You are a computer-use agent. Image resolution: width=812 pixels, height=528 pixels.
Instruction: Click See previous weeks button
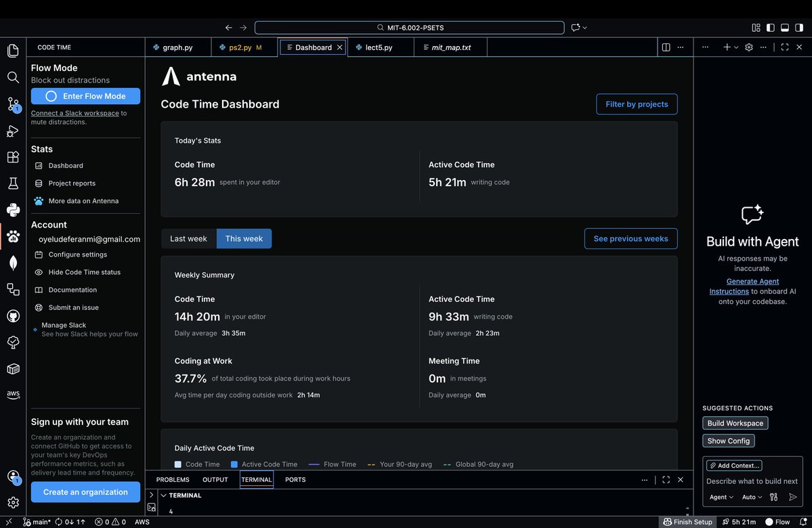pyautogui.click(x=631, y=239)
